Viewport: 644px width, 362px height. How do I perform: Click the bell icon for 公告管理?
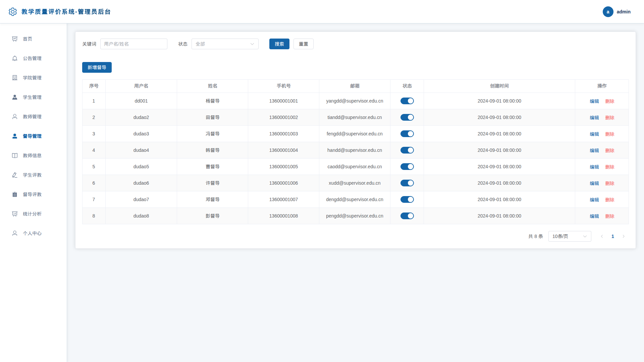(15, 58)
